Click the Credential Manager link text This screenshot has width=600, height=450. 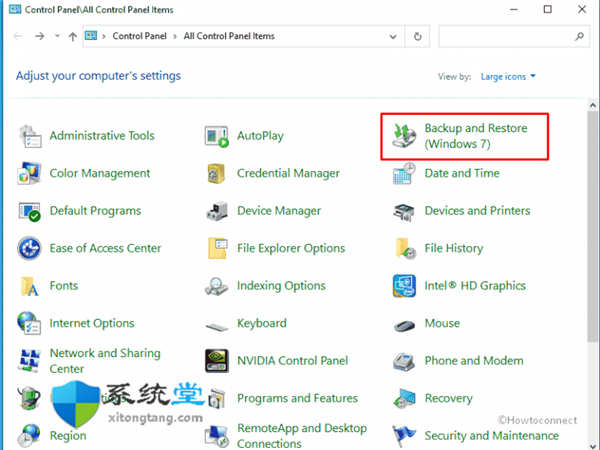click(x=288, y=173)
